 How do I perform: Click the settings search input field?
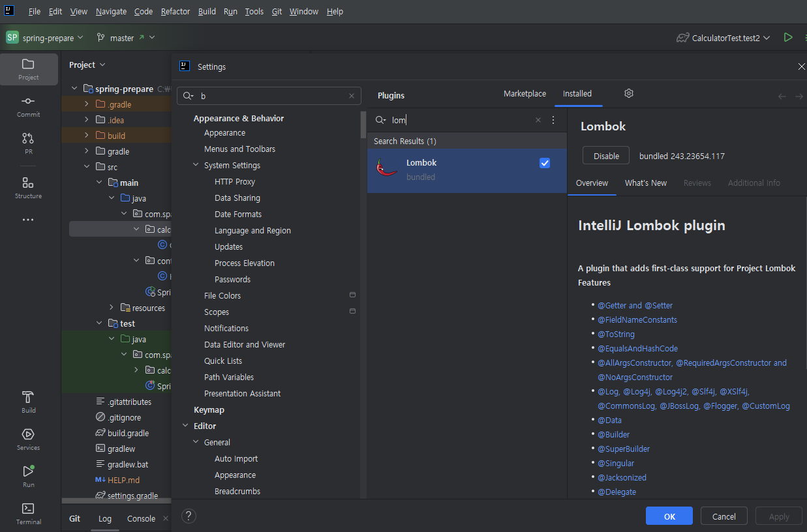point(269,96)
